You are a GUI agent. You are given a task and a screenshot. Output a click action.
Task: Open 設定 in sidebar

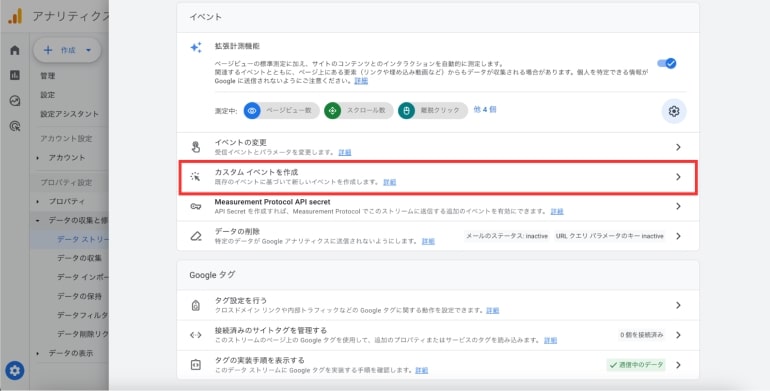[x=48, y=95]
